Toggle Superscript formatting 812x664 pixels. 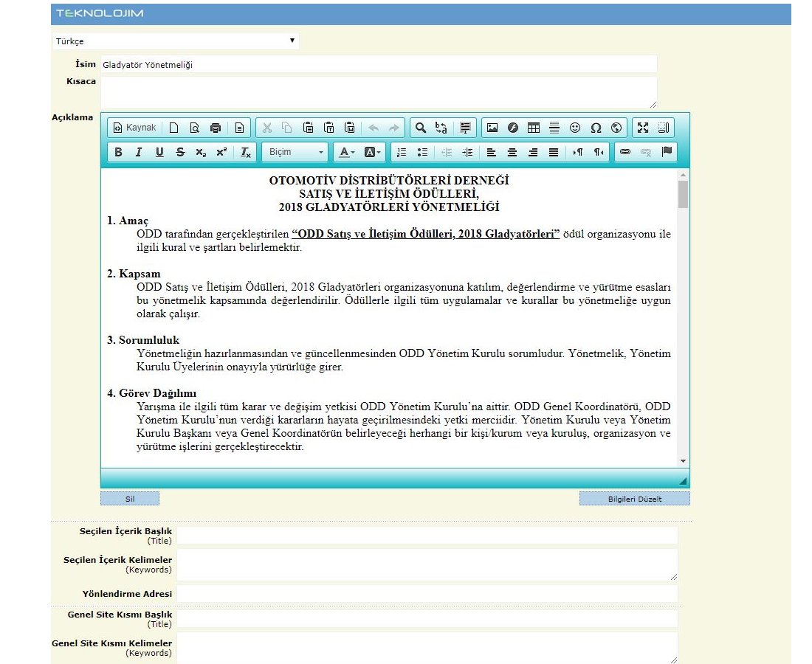coord(221,152)
